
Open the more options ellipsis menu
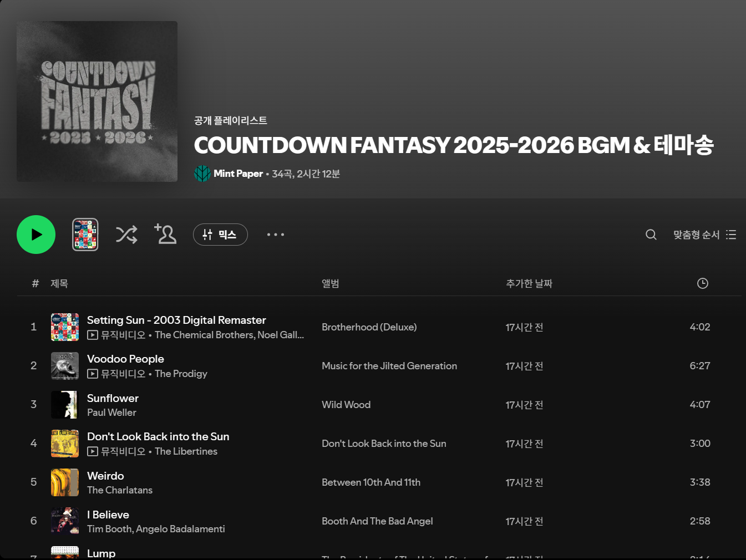pos(276,235)
